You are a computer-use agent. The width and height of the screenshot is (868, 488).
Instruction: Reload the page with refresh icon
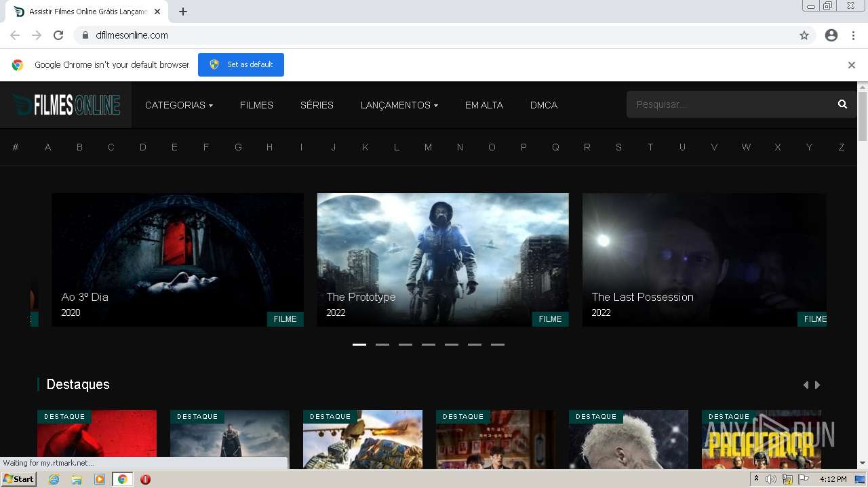point(58,35)
